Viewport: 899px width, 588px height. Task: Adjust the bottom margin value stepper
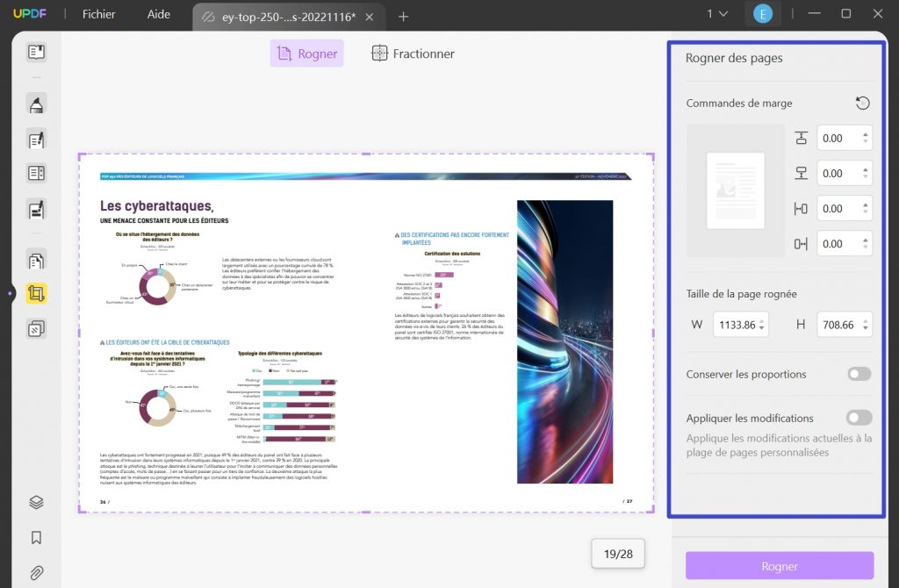coord(865,173)
